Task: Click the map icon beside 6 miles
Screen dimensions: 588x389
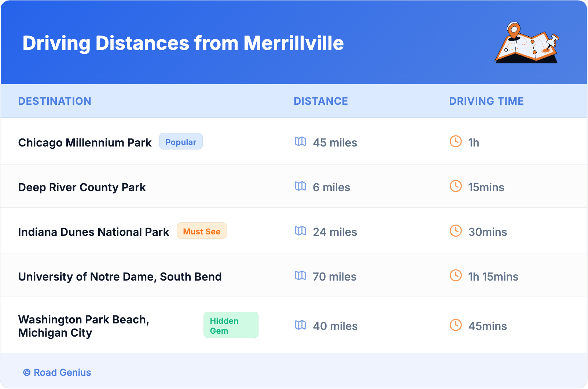Action: [x=300, y=186]
